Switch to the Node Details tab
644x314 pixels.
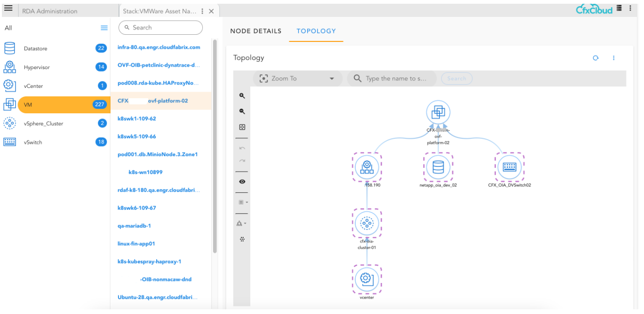[255, 31]
